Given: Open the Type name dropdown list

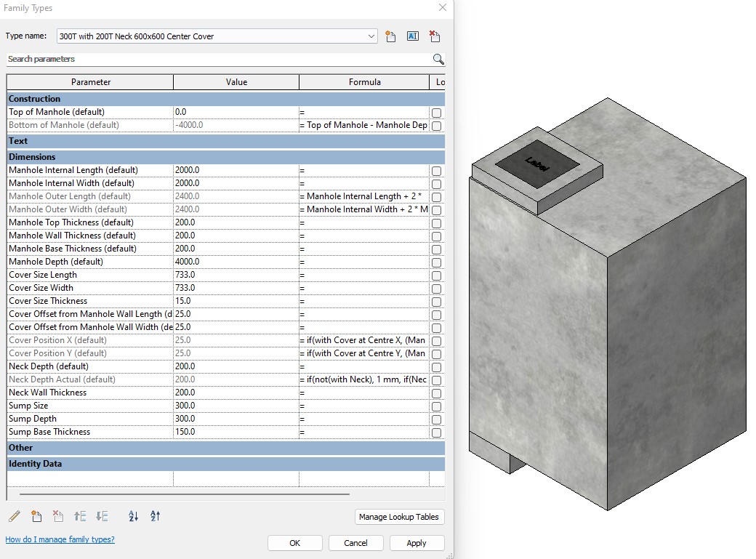Looking at the screenshot, I should [371, 36].
